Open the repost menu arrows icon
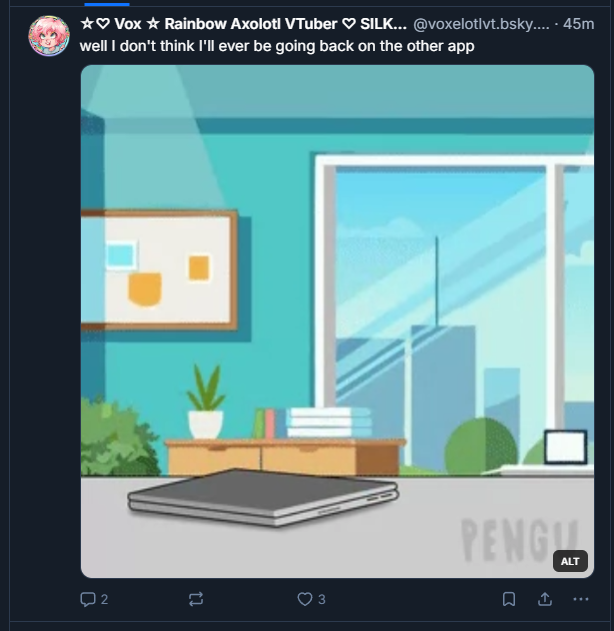614x631 pixels. click(196, 599)
